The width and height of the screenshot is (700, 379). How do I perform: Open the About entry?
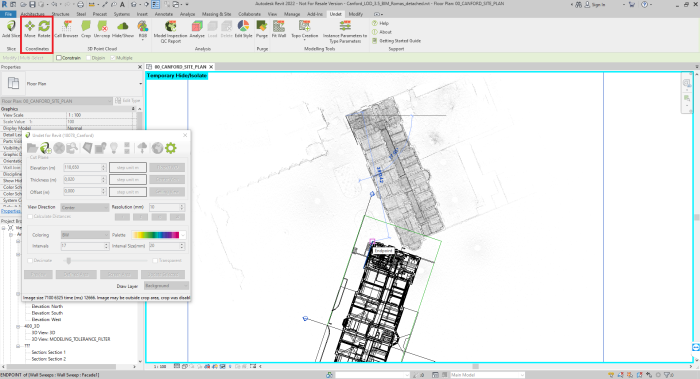(x=382, y=32)
